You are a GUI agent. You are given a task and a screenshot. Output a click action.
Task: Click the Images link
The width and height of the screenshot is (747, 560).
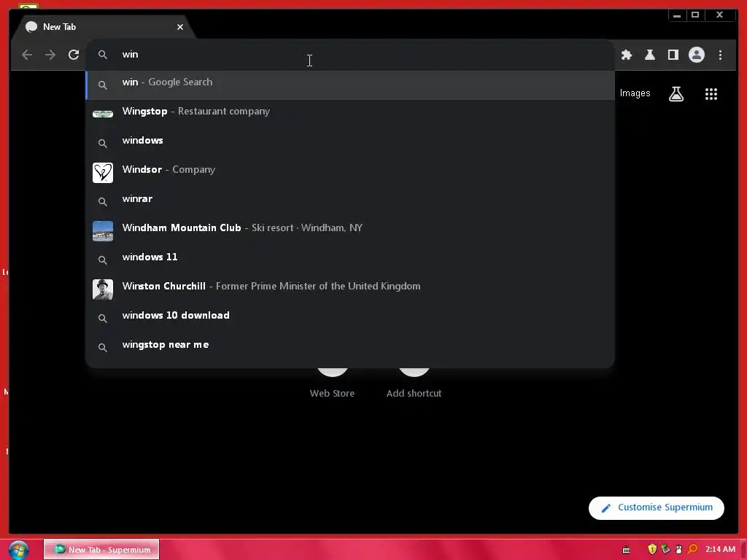[x=635, y=93]
